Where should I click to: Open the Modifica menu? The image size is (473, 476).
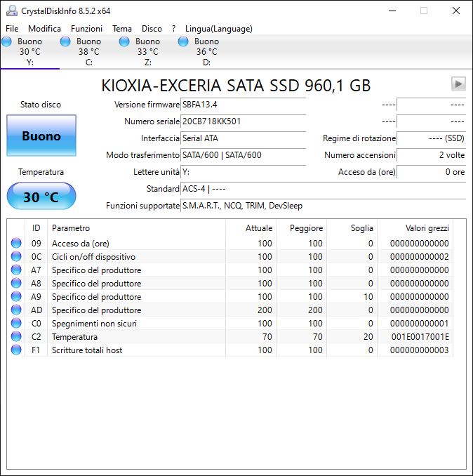tap(44, 29)
